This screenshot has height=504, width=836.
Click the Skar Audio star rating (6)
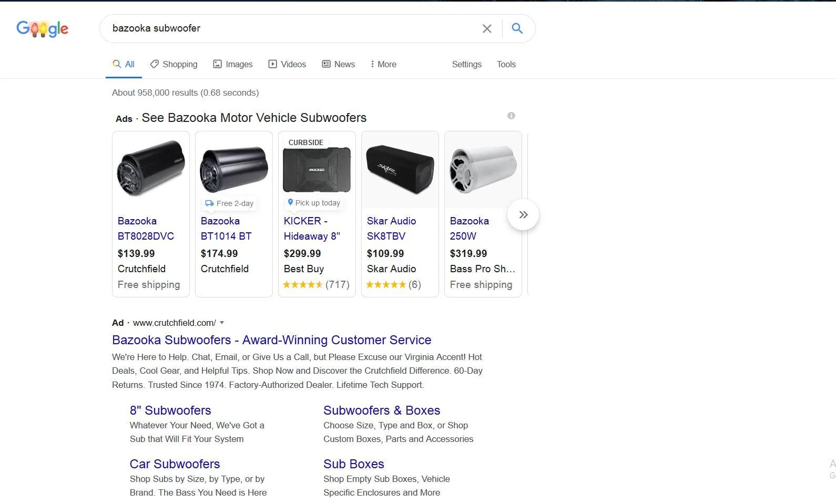[x=393, y=284]
